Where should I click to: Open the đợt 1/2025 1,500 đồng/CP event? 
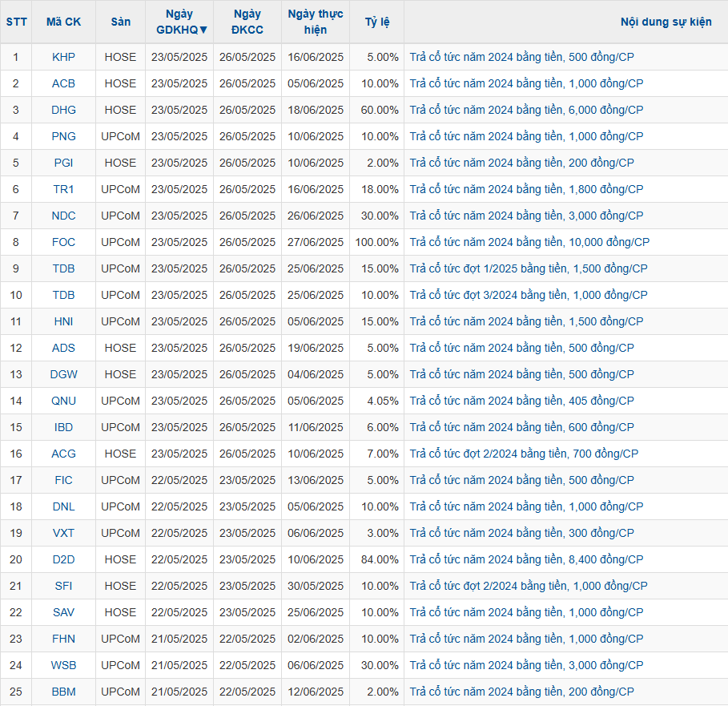529,268
